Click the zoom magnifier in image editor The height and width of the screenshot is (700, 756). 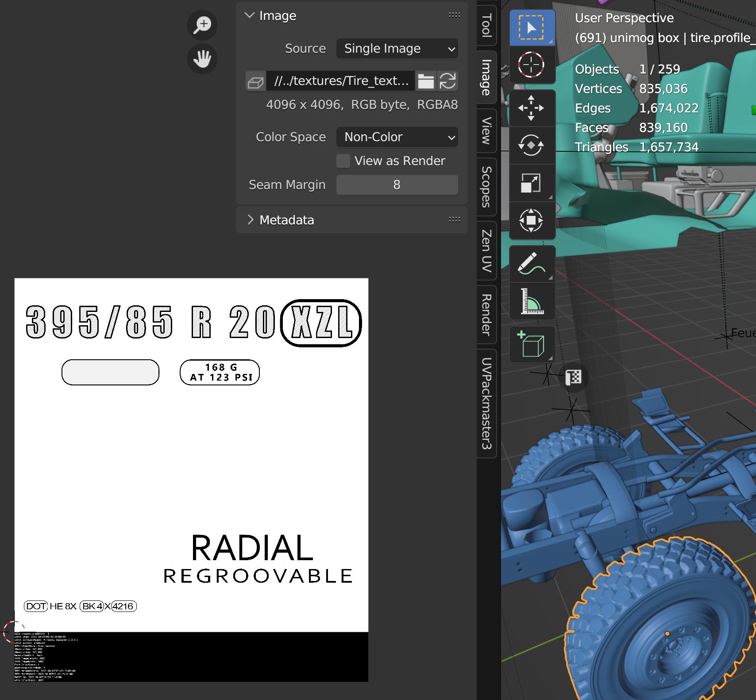click(202, 25)
